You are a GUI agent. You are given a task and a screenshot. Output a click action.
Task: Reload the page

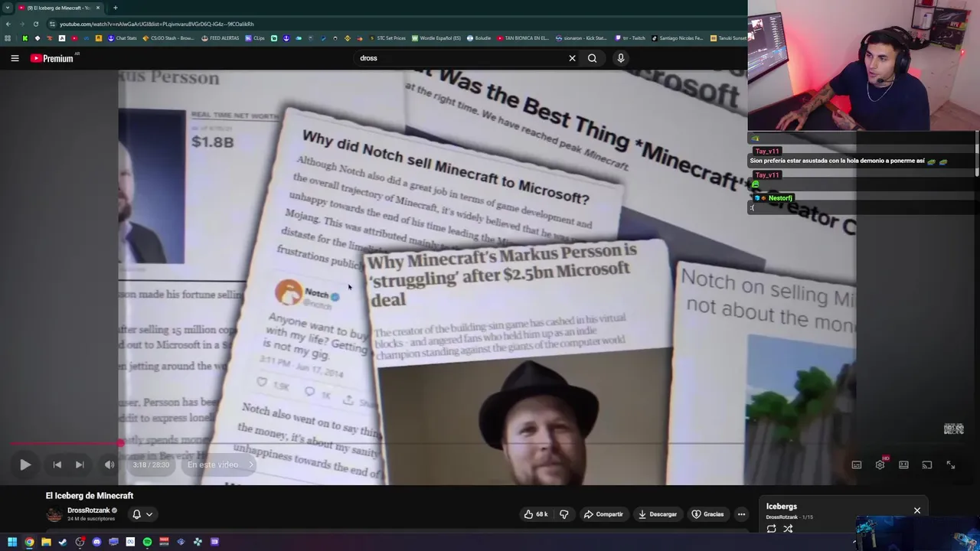(x=36, y=24)
